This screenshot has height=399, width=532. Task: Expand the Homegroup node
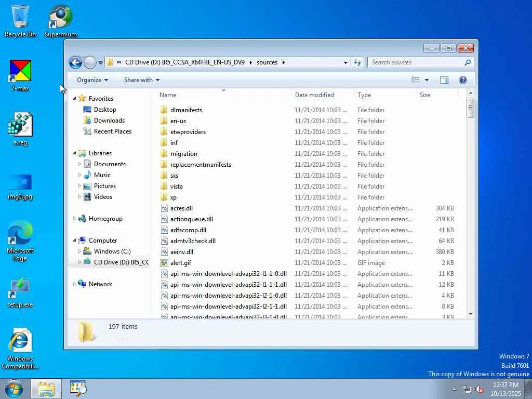(75, 219)
